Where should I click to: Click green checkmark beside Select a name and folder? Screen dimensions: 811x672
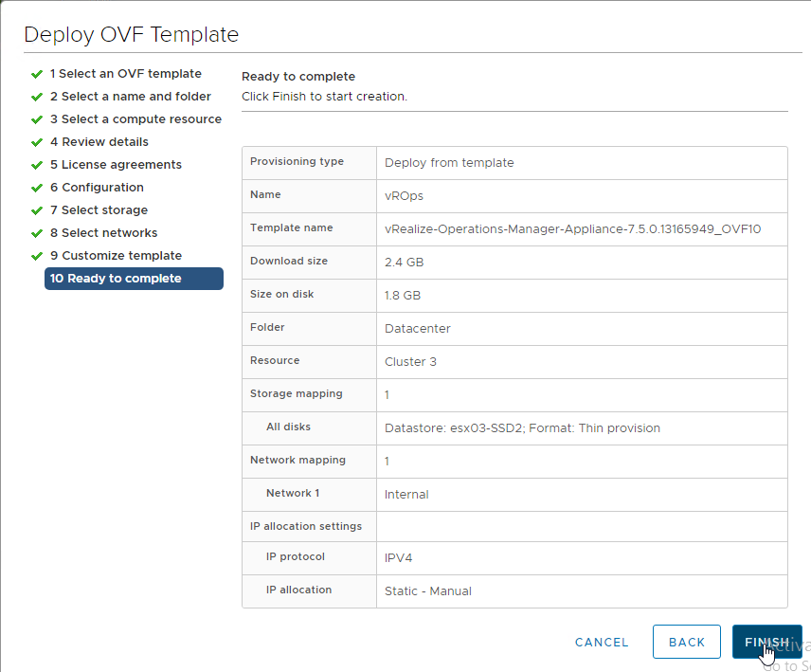(37, 98)
